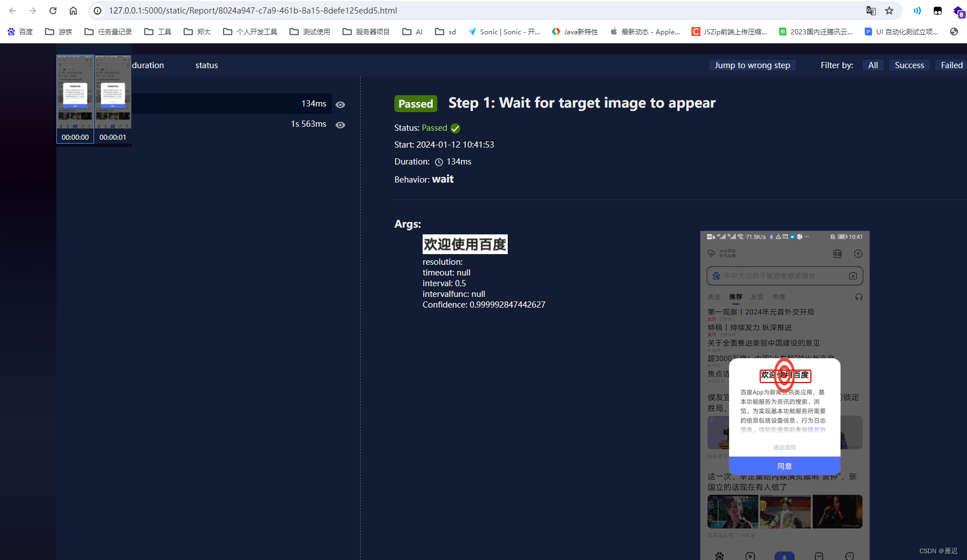The width and height of the screenshot is (967, 560).
Task: Go forward using browser forward arrow
Action: (x=33, y=11)
